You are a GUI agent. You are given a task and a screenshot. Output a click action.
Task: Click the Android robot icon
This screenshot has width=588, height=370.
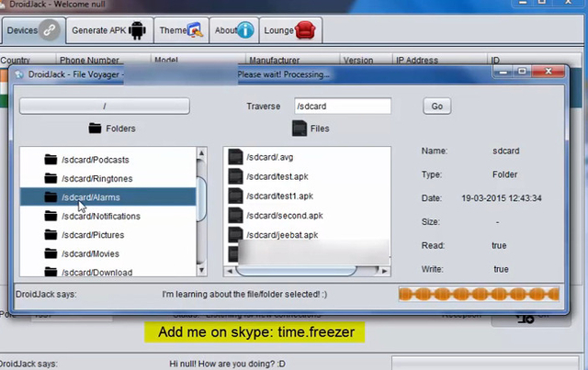tap(137, 30)
